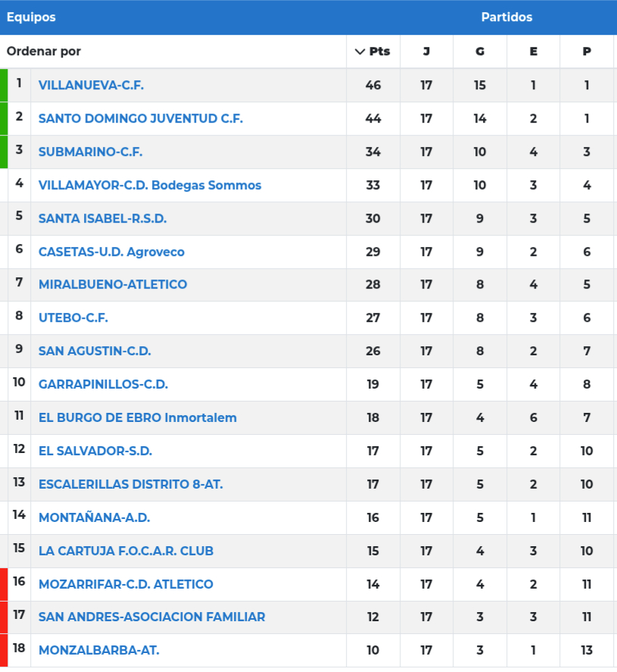
Task: Sort by E (drawn) column header
Action: coord(534,52)
